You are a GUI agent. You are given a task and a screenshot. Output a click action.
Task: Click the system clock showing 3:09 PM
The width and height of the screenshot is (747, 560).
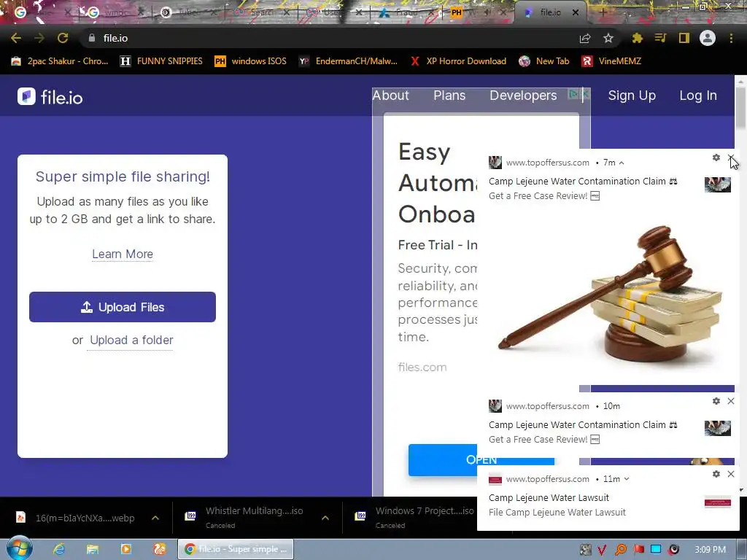click(x=710, y=550)
